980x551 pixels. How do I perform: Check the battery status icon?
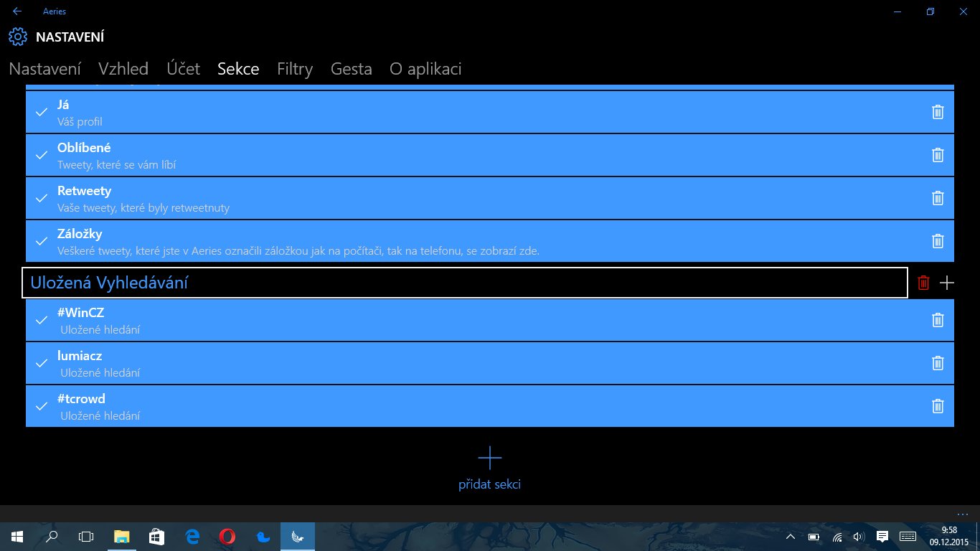tap(814, 537)
